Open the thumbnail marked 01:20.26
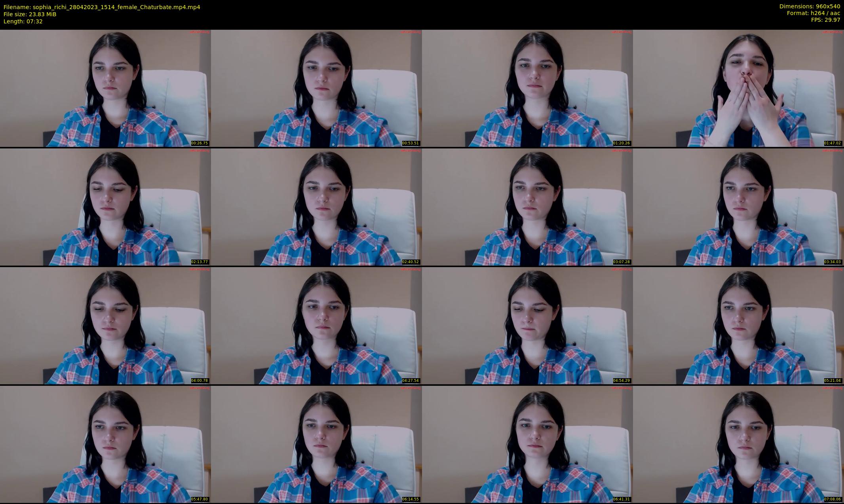 tap(527, 88)
